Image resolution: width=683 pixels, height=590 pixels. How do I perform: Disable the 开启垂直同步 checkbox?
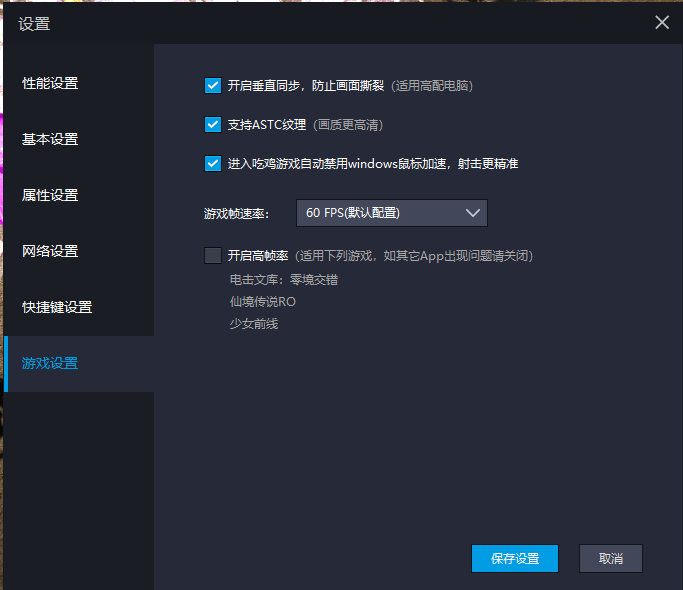[x=212, y=86]
